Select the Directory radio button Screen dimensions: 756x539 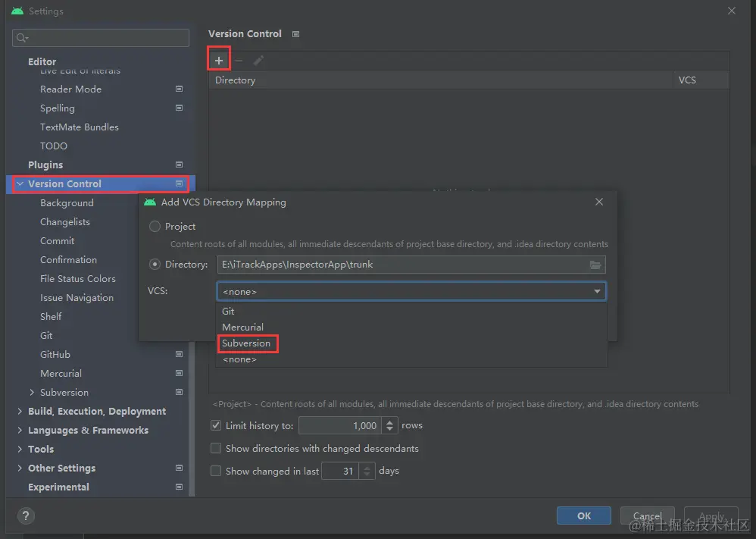point(155,265)
